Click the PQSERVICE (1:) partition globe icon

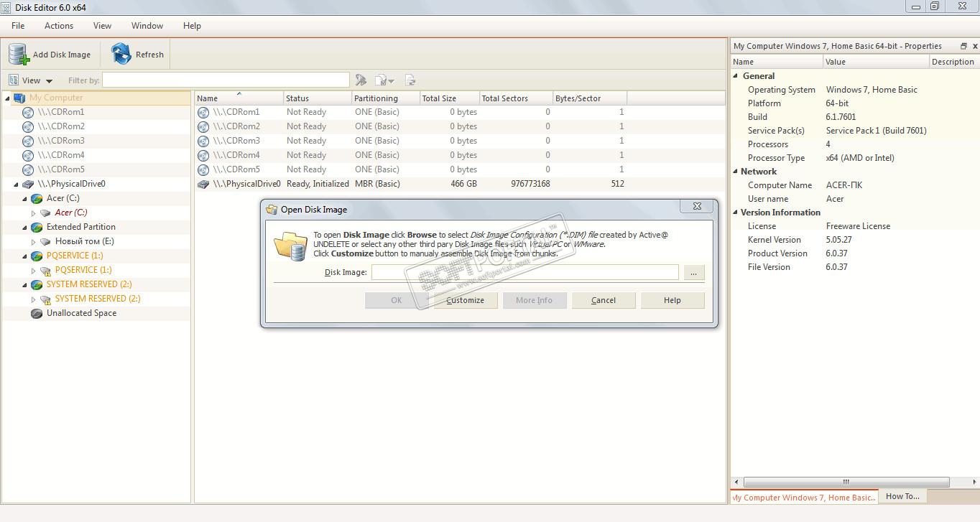click(x=37, y=256)
